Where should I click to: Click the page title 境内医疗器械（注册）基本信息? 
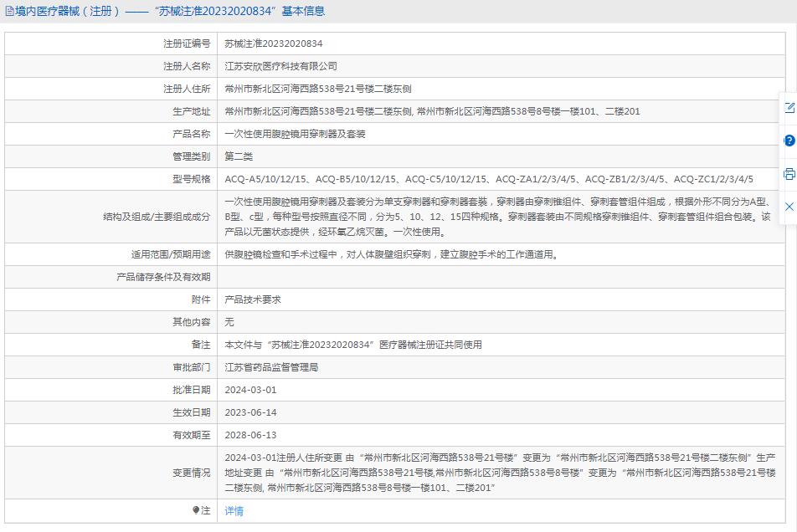pos(170,11)
